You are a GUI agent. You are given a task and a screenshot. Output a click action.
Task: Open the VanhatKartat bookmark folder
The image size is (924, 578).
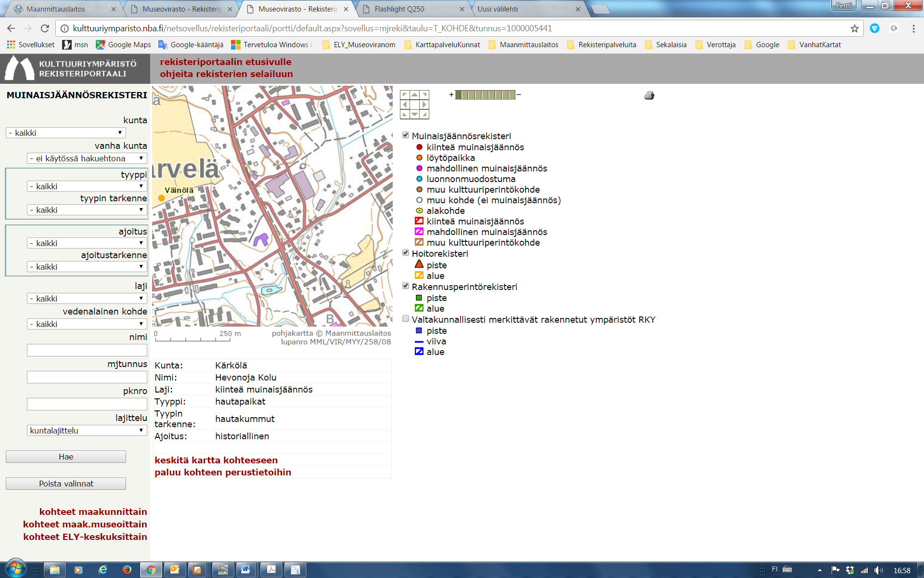pos(814,45)
